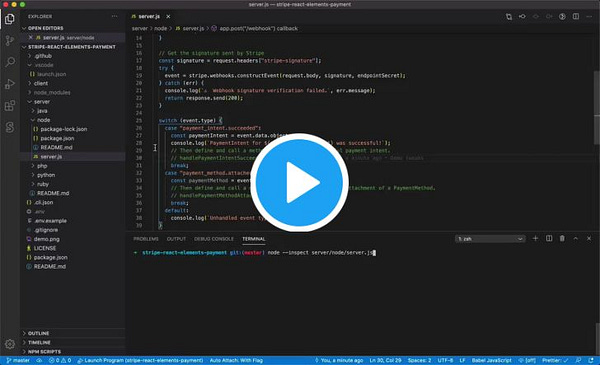The width and height of the screenshot is (600, 365).
Task: Play the video with the blue button
Action: tap(299, 182)
